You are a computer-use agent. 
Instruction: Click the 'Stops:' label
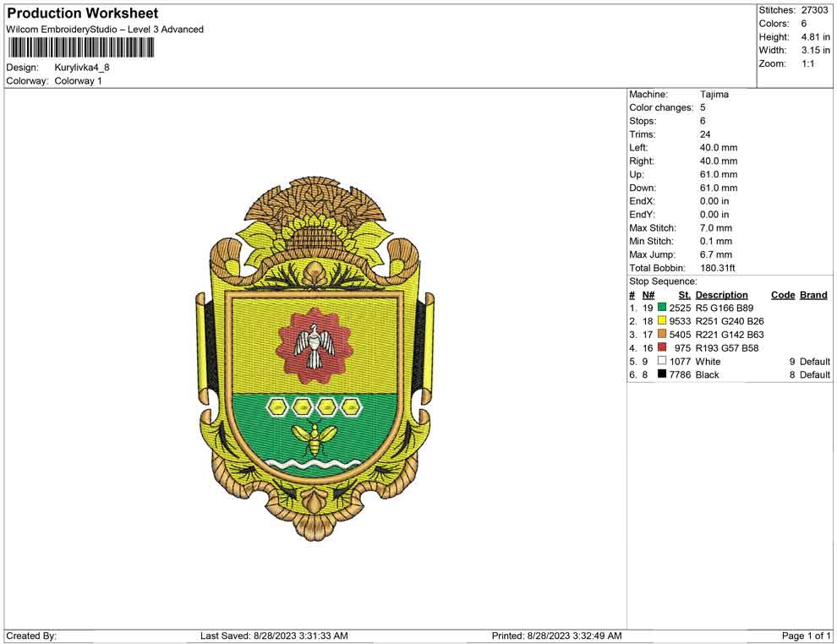[643, 121]
